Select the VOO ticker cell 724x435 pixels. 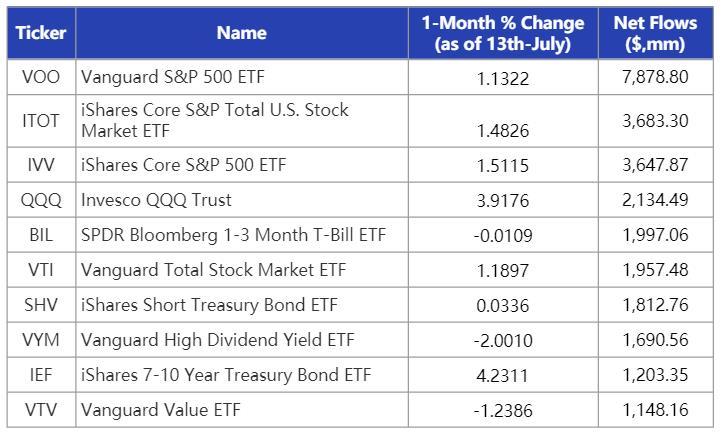coord(40,77)
